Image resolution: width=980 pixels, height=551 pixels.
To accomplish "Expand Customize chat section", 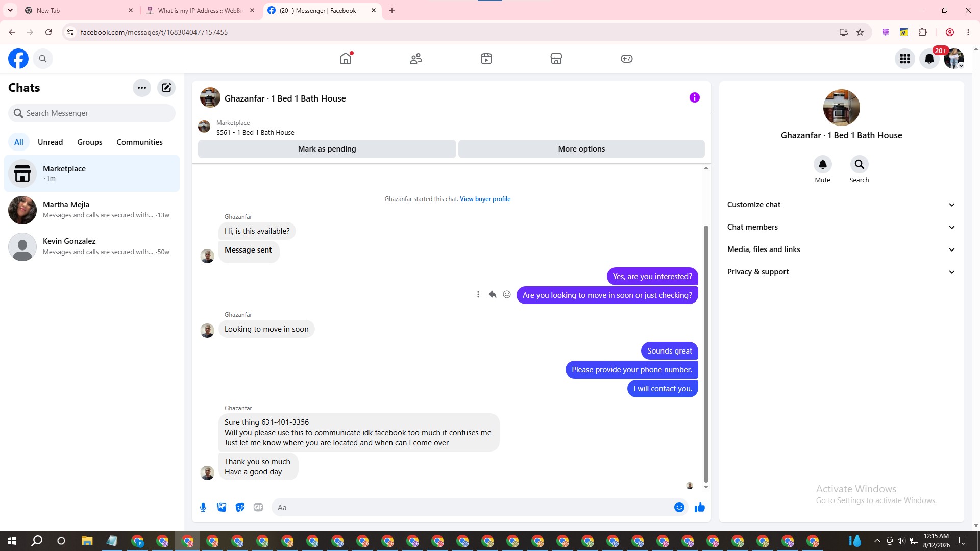I will pos(841,205).
